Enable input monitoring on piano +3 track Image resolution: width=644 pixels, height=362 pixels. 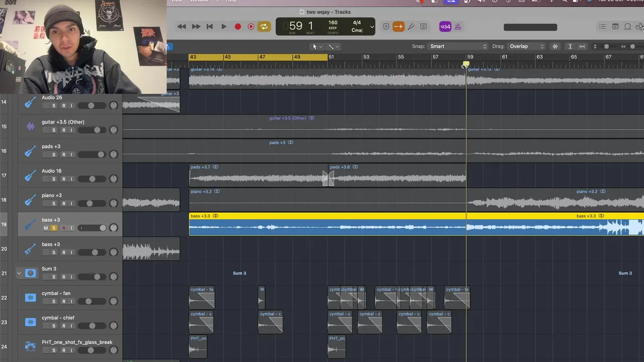click(x=71, y=203)
